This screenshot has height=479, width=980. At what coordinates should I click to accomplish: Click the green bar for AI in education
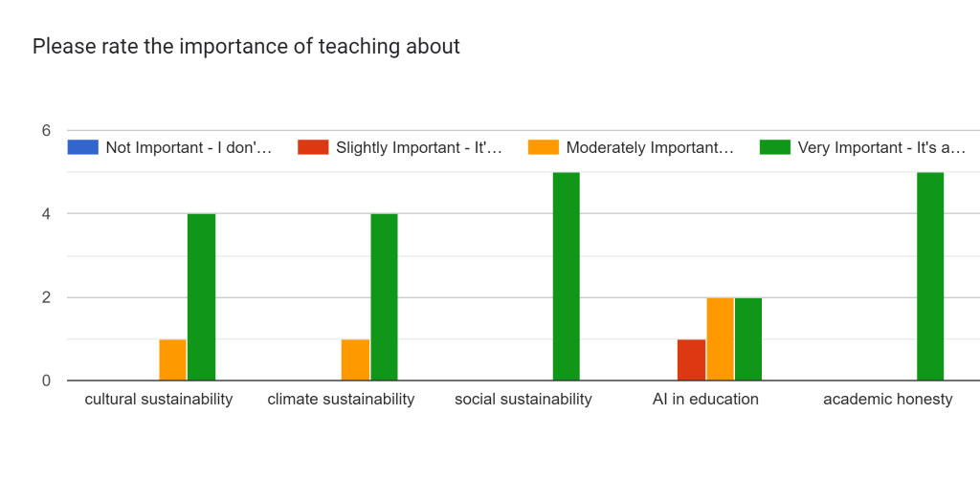(x=748, y=339)
